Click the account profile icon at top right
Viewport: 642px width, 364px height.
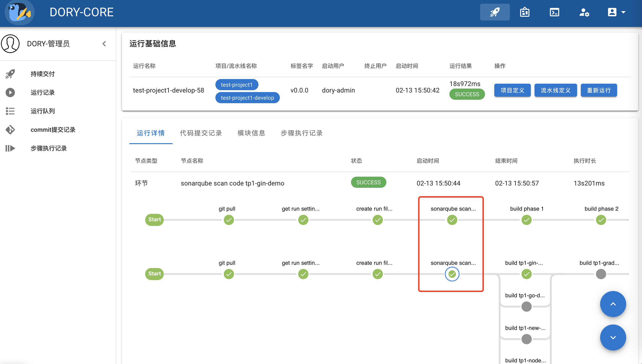(612, 12)
